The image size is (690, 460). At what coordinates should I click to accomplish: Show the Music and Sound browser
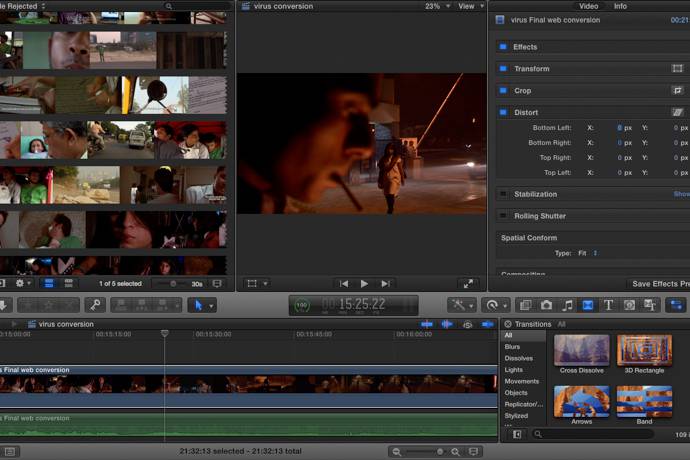(x=567, y=305)
